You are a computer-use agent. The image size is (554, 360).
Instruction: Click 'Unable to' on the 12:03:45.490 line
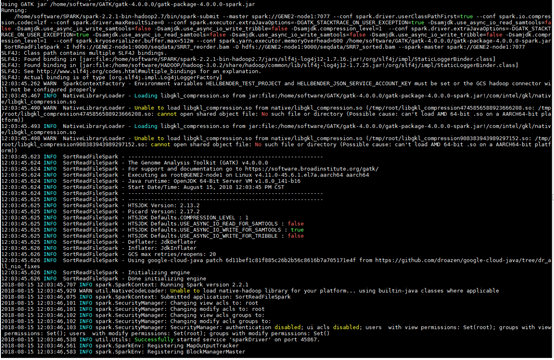pos(149,108)
